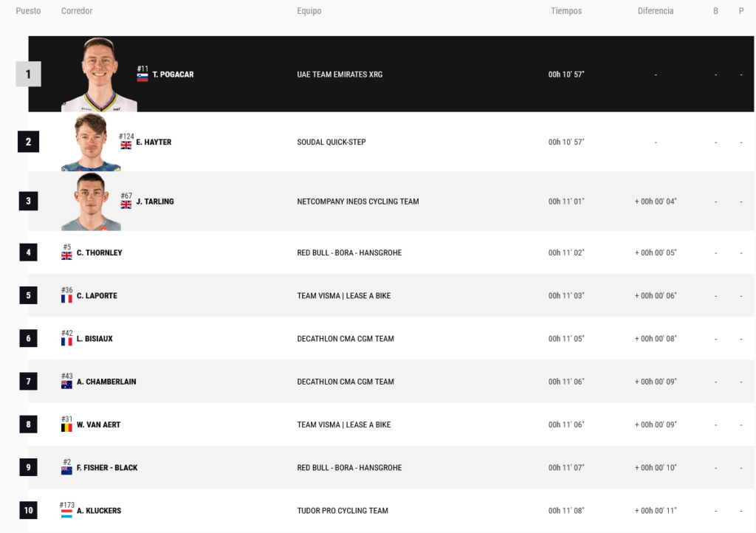Viewport: 756px width, 533px height.
Task: Open Netcompany Ineos Cycling Team link
Action: [x=358, y=202]
